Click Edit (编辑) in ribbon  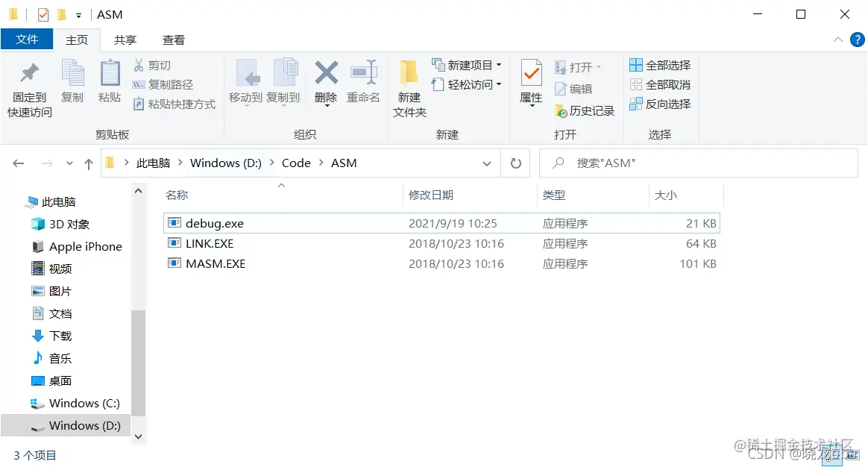(x=573, y=89)
